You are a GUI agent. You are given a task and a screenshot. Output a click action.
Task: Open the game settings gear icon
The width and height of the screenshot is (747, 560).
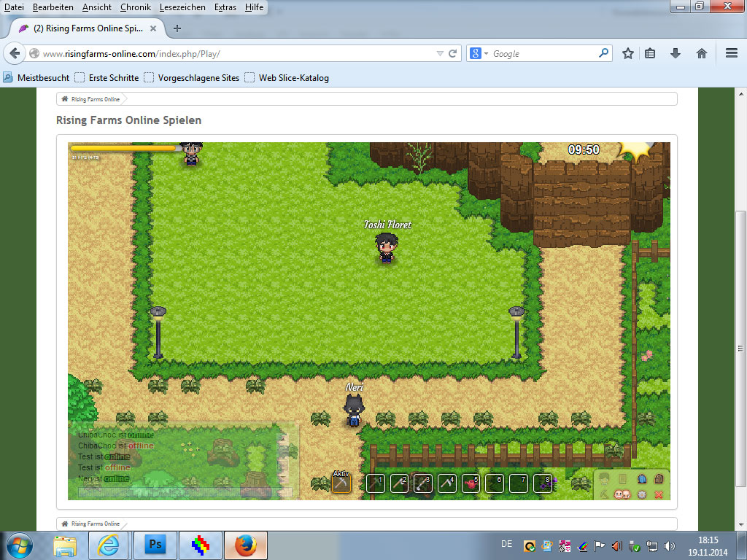[641, 494]
